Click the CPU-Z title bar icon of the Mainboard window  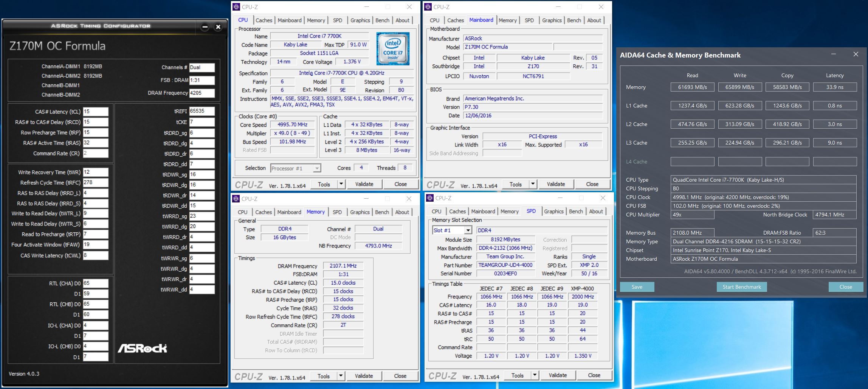[x=428, y=7]
